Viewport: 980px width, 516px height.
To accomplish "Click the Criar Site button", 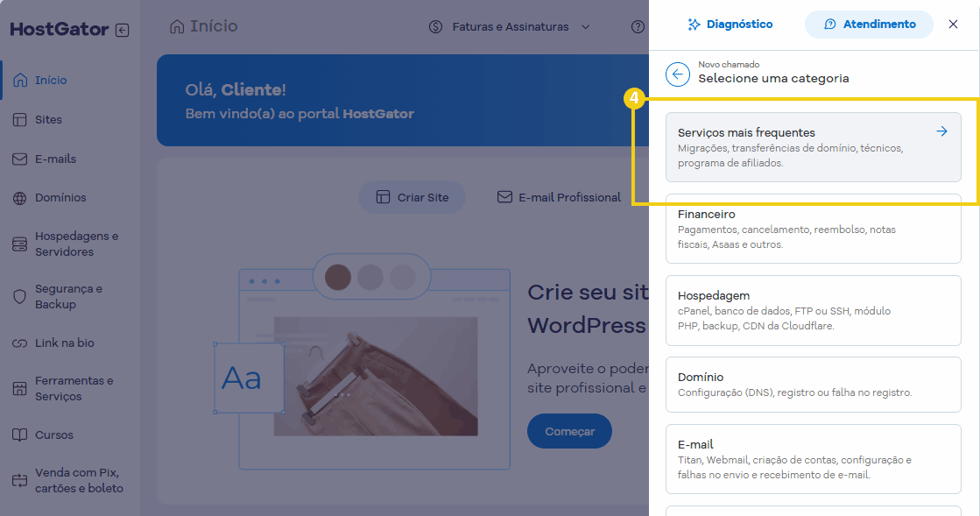I will coord(412,197).
